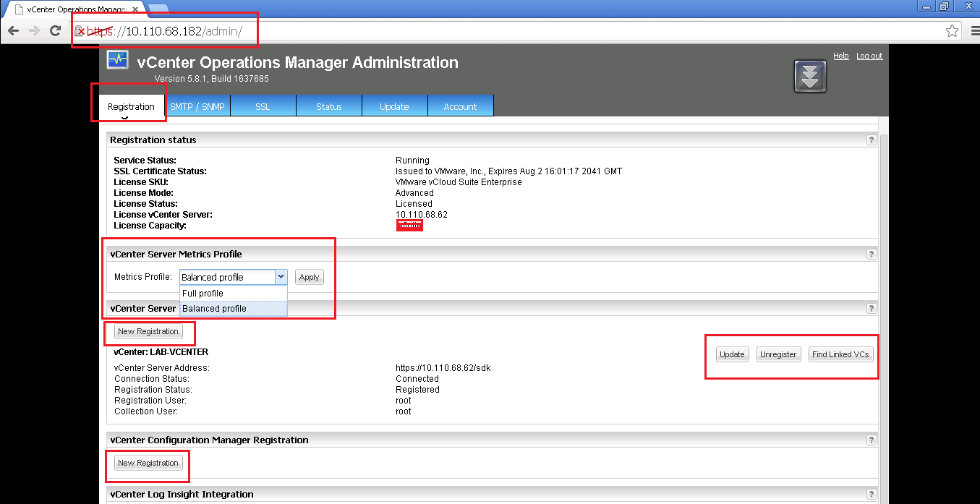Viewport: 980px width, 504px height.
Task: Open the SMTP / SNMP tab
Action: click(197, 106)
